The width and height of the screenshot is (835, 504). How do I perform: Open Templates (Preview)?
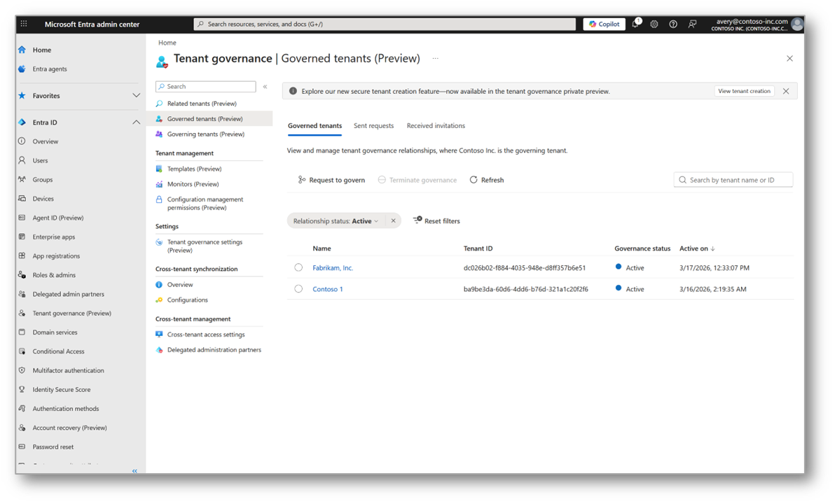click(194, 169)
